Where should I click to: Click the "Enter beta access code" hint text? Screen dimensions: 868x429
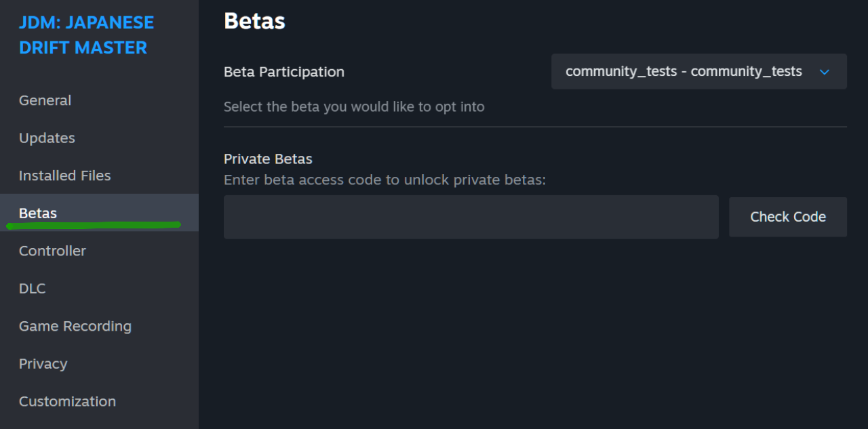point(384,180)
